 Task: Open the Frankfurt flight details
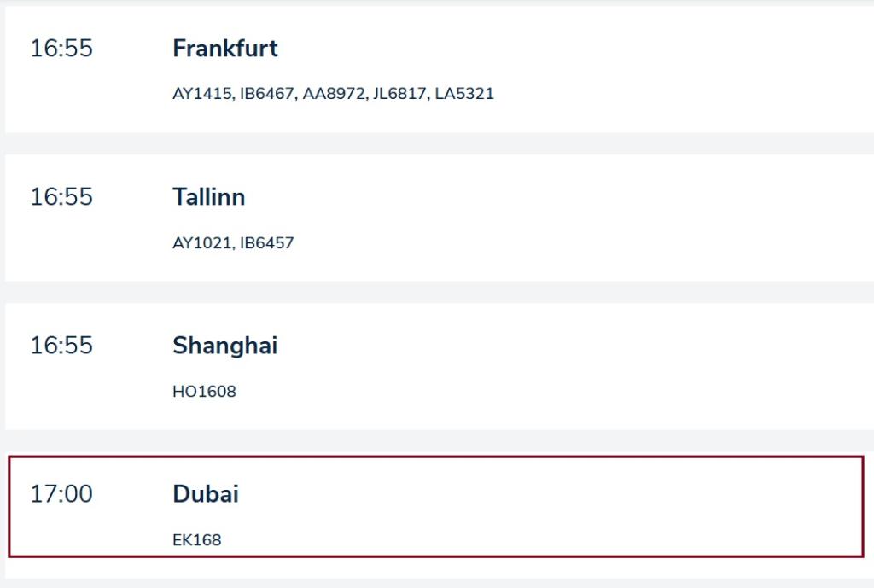coord(225,49)
